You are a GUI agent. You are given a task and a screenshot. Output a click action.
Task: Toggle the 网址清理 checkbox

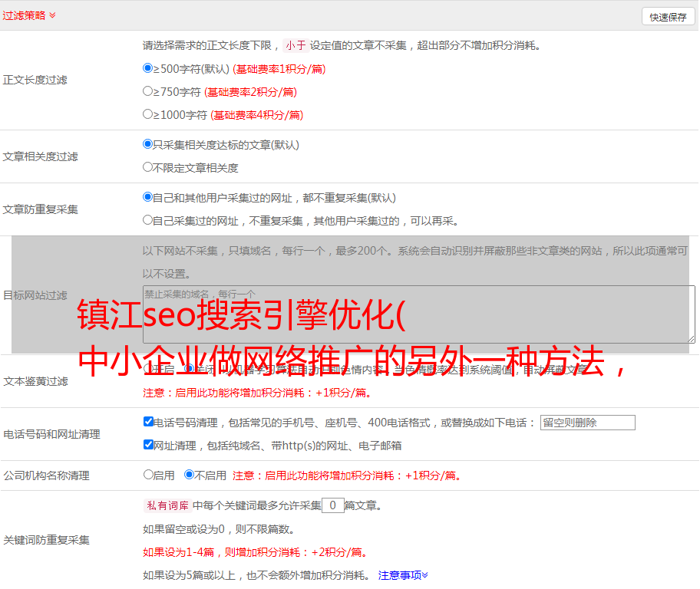click(148, 445)
